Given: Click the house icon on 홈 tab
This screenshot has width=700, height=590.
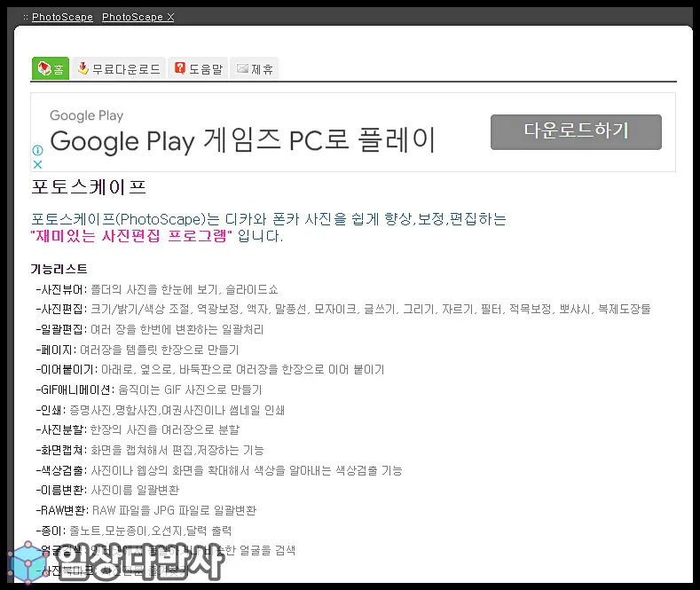Looking at the screenshot, I should click(44, 68).
